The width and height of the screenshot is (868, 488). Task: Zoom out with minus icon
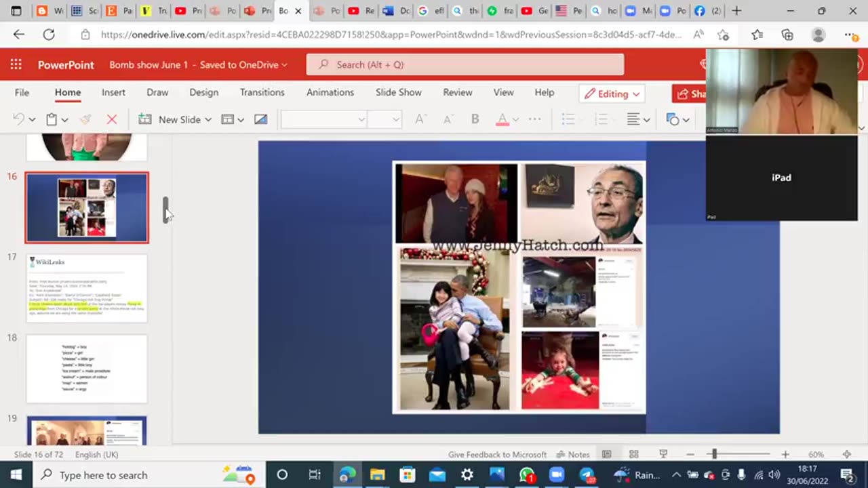(690, 454)
